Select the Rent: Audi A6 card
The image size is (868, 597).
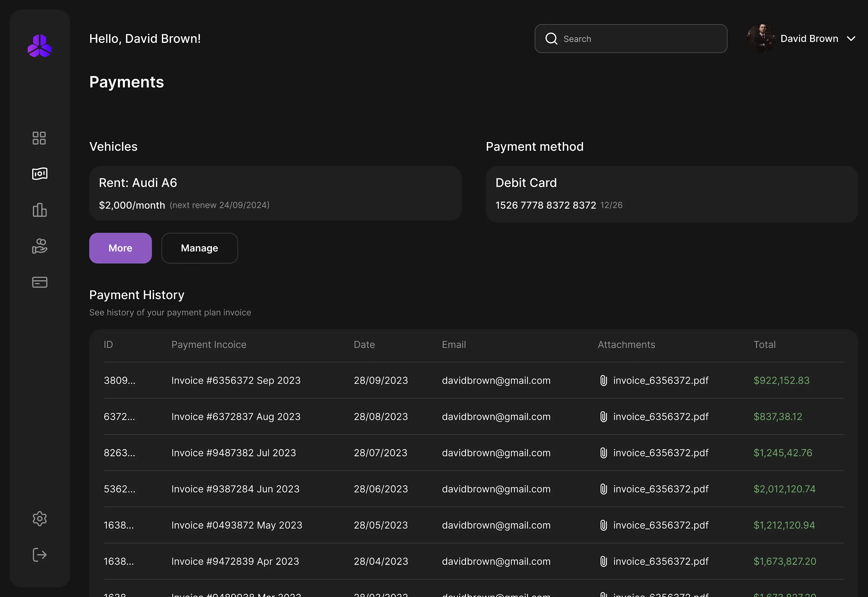(275, 193)
